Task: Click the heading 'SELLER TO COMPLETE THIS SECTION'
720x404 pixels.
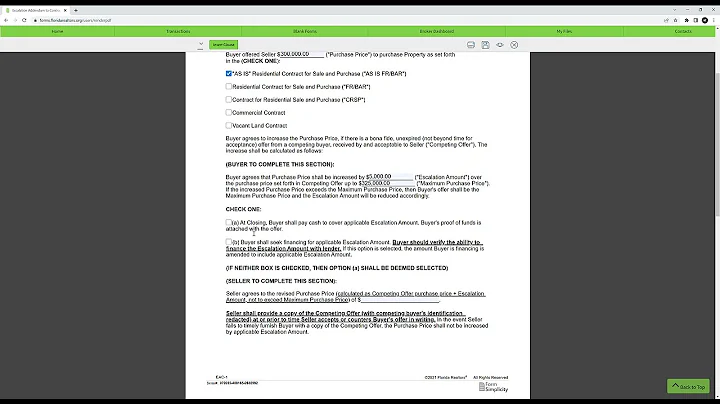Action: click(281, 281)
